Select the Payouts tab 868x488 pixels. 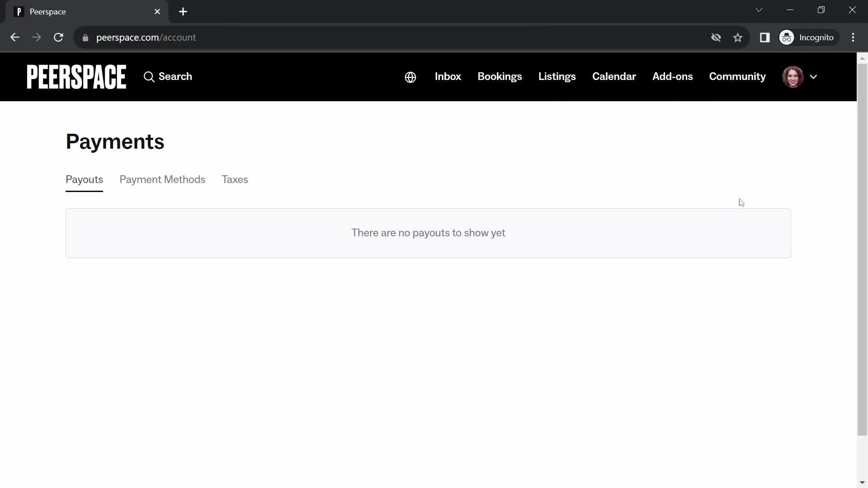click(x=84, y=180)
